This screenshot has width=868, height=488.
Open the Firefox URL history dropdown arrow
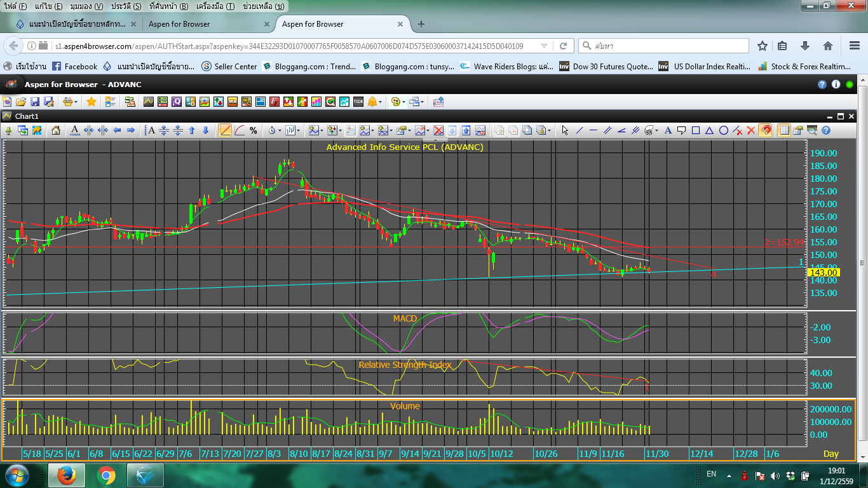point(544,46)
